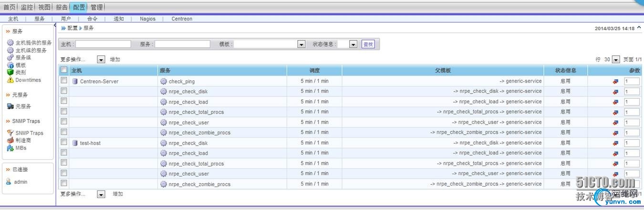The width and height of the screenshot is (644, 210).
Task: Toggle the select-all checkbox in header
Action: [64, 70]
